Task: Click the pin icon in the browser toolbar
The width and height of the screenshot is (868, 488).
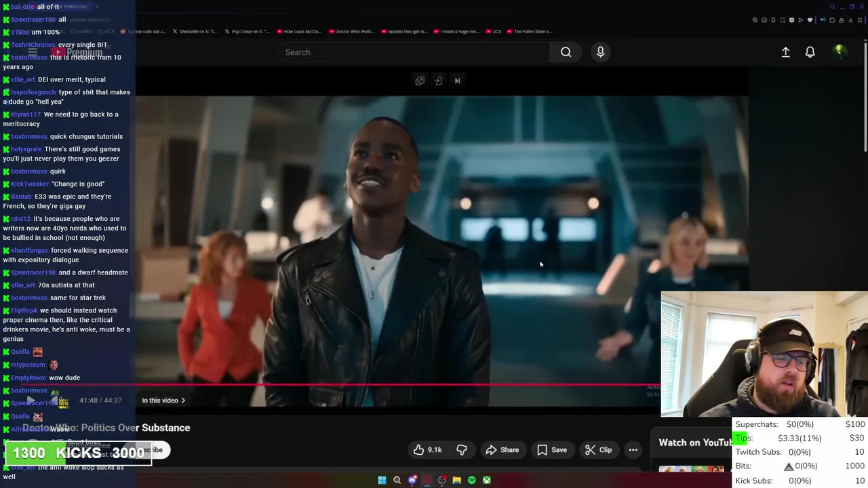Action: click(x=773, y=20)
